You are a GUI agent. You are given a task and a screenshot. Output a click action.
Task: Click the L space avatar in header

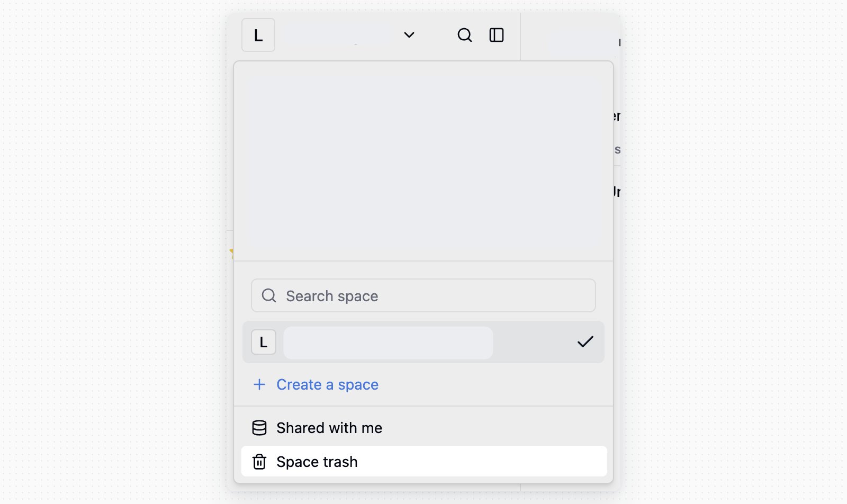click(258, 35)
